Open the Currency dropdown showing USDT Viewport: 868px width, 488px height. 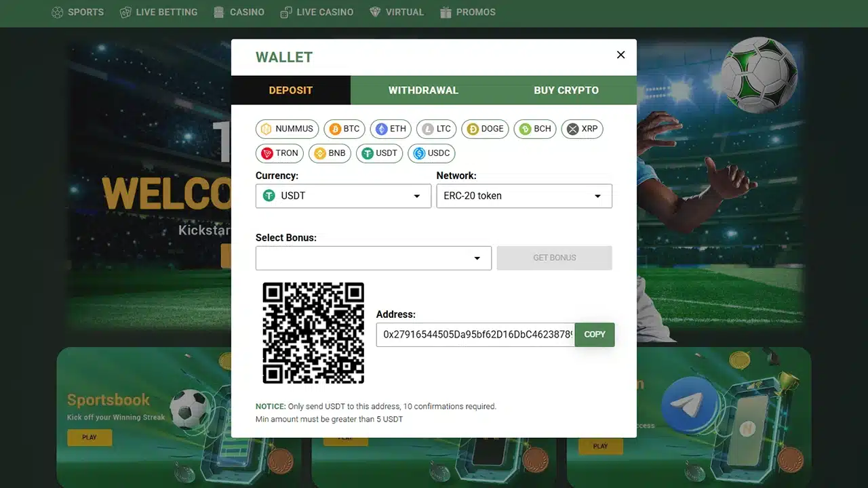pos(343,196)
